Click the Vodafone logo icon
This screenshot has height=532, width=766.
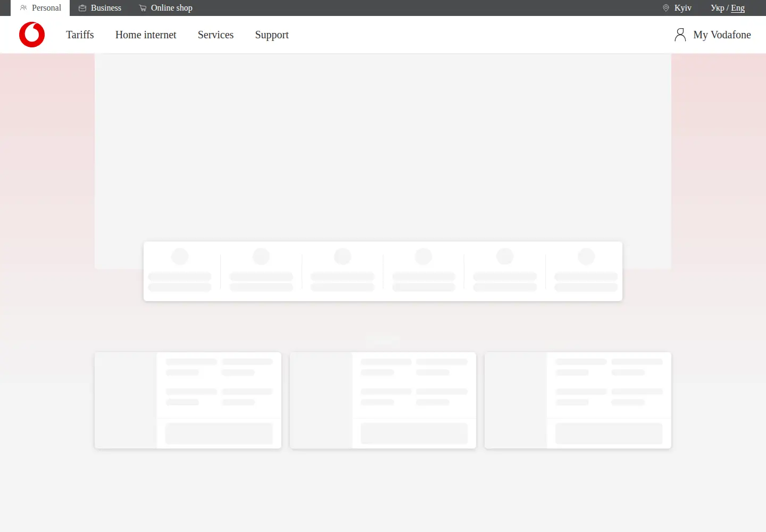click(x=32, y=35)
